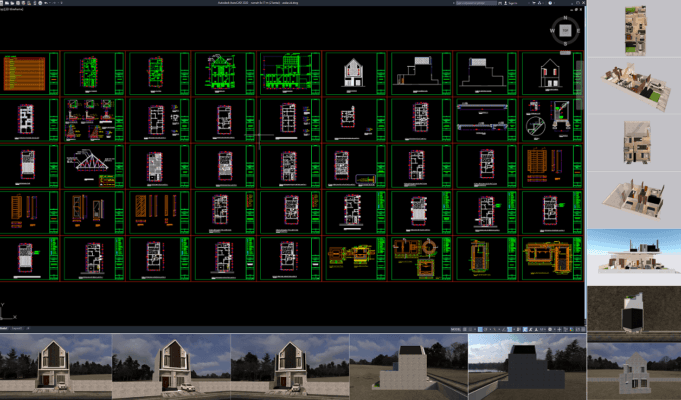
Task: Switch to the Model tab
Action: click(x=4, y=329)
